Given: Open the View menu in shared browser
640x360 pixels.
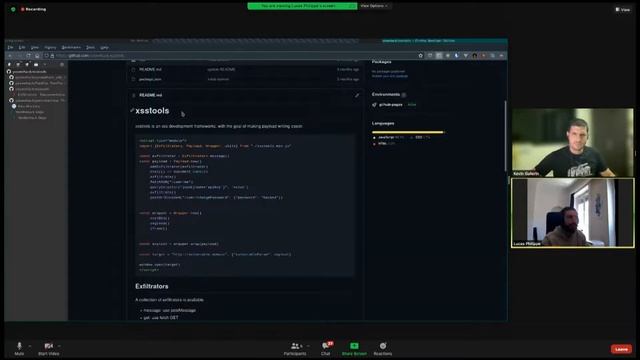Looking at the screenshot, I should click(35, 47).
